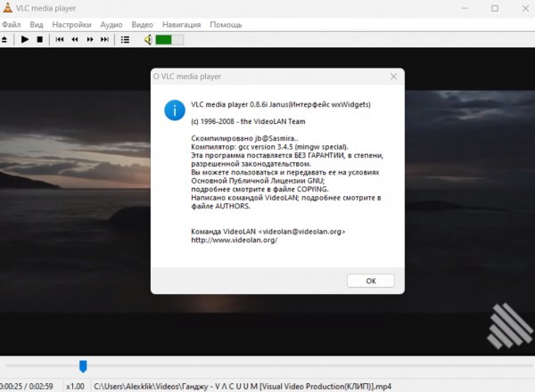The width and height of the screenshot is (535, 392).
Task: Open the Аудио menu
Action: tap(111, 25)
